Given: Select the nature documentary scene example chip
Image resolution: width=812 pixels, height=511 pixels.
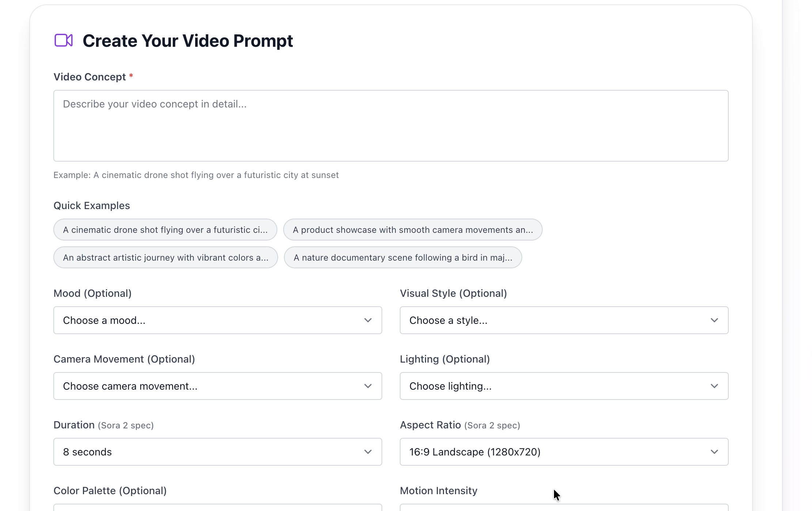Looking at the screenshot, I should pyautogui.click(x=403, y=257).
